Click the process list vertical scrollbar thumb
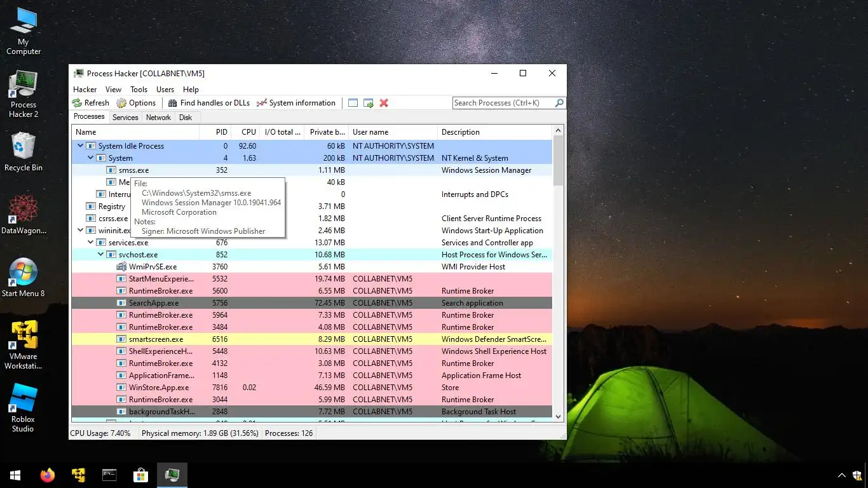 [558, 160]
